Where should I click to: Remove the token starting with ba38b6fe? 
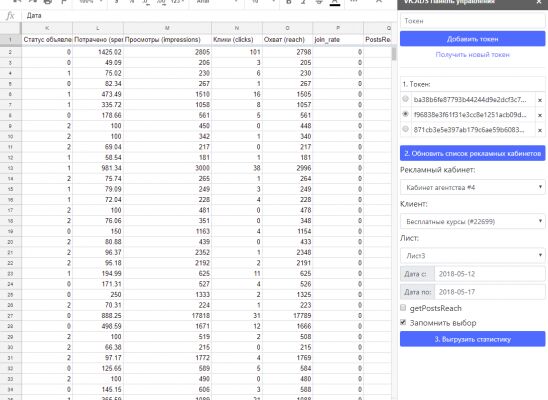[540, 100]
